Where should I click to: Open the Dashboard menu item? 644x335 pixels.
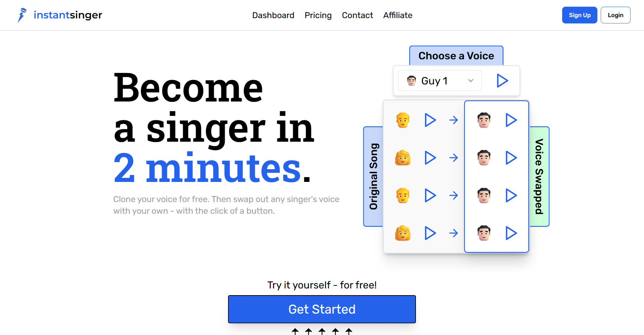coord(273,15)
